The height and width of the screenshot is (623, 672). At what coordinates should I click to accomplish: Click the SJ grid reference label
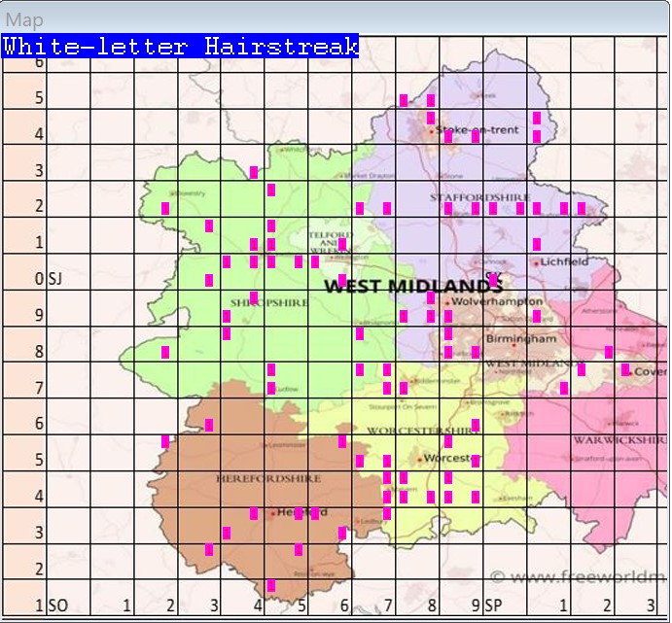(x=55, y=279)
